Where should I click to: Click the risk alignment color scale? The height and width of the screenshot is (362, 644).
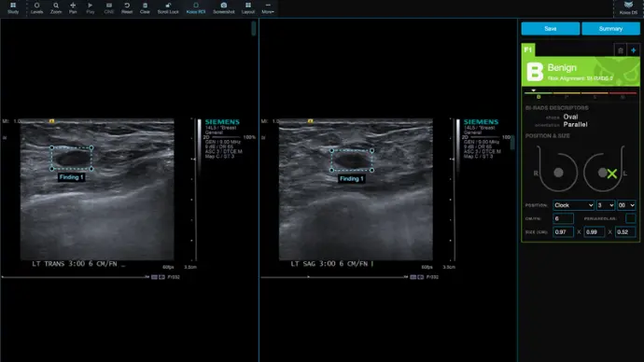click(581, 93)
